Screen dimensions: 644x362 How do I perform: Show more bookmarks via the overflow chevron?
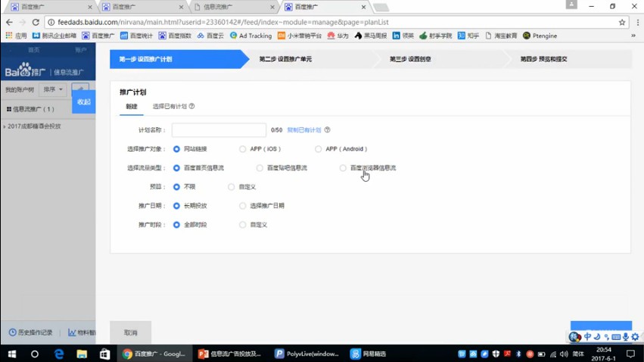point(633,36)
